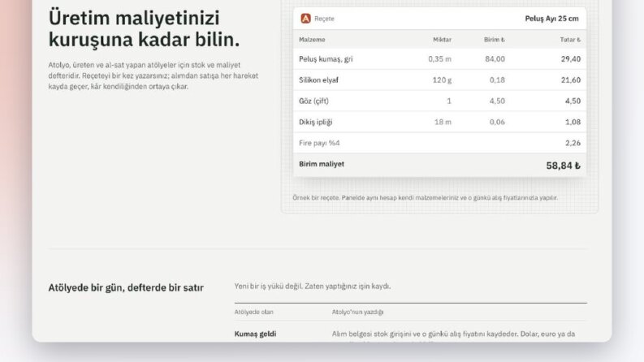Click the 'Malzeme' column header
The image size is (644, 362).
(x=312, y=40)
